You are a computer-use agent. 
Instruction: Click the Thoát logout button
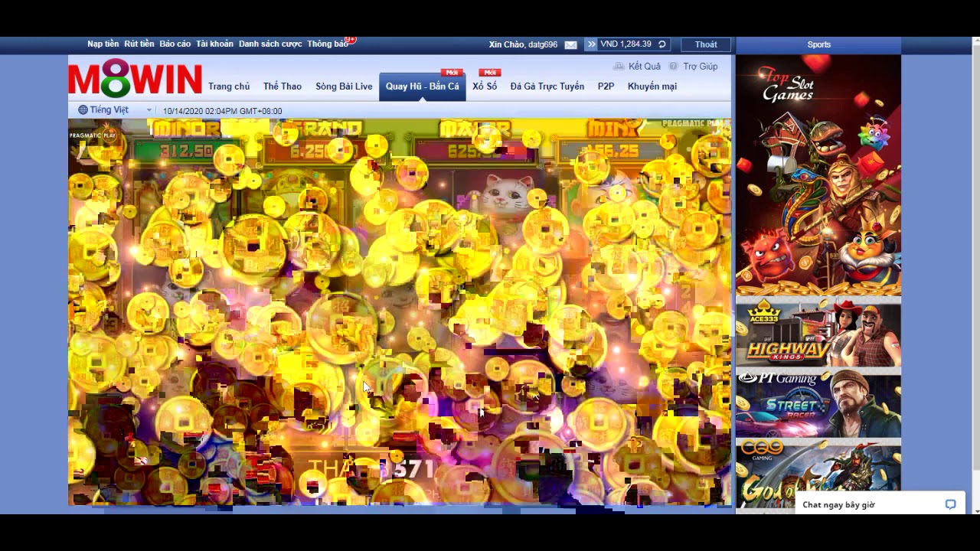[706, 44]
